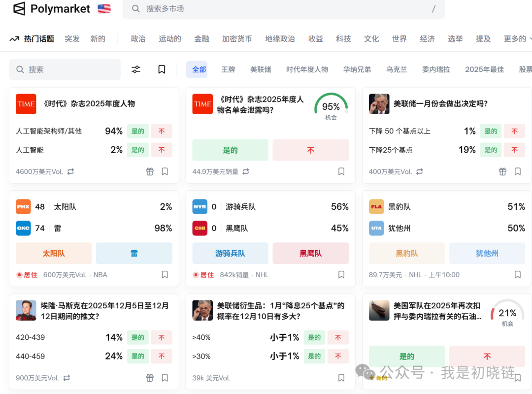532x394 pixels.
Task: Click the gift icon on the Time 2025 card
Action: [150, 171]
